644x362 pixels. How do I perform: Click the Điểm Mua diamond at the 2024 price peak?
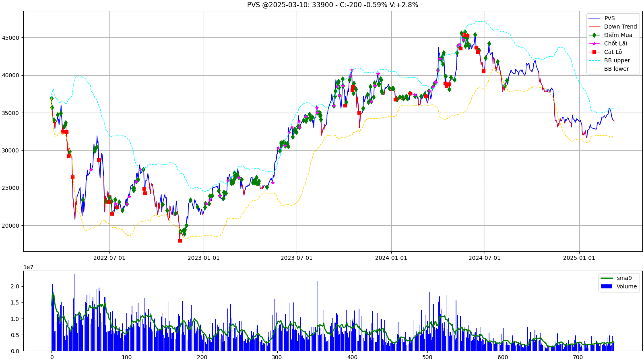pos(465,32)
